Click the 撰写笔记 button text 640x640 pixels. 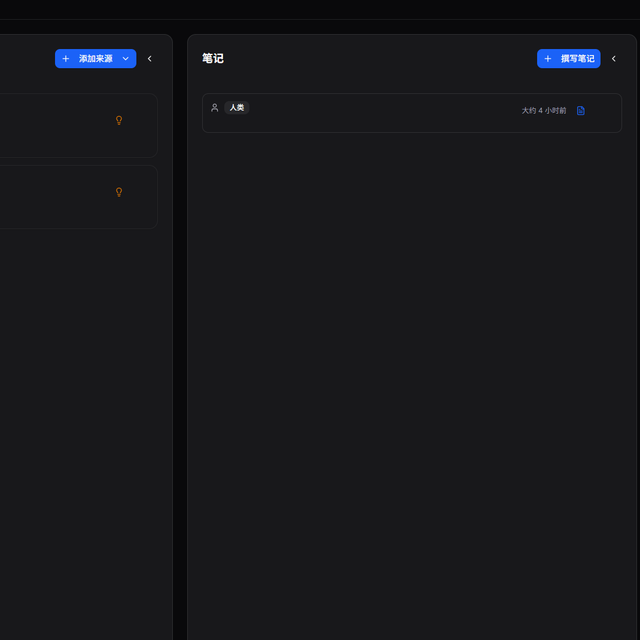click(x=578, y=59)
